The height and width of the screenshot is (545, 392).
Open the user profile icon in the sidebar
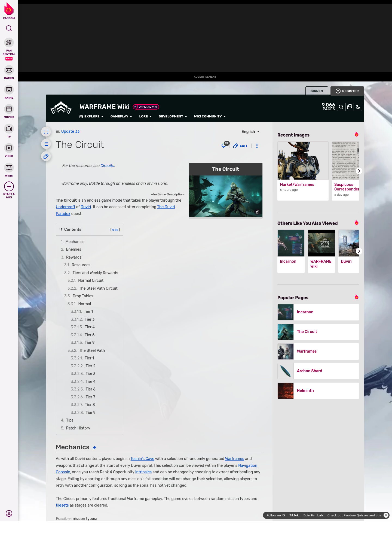point(9,513)
